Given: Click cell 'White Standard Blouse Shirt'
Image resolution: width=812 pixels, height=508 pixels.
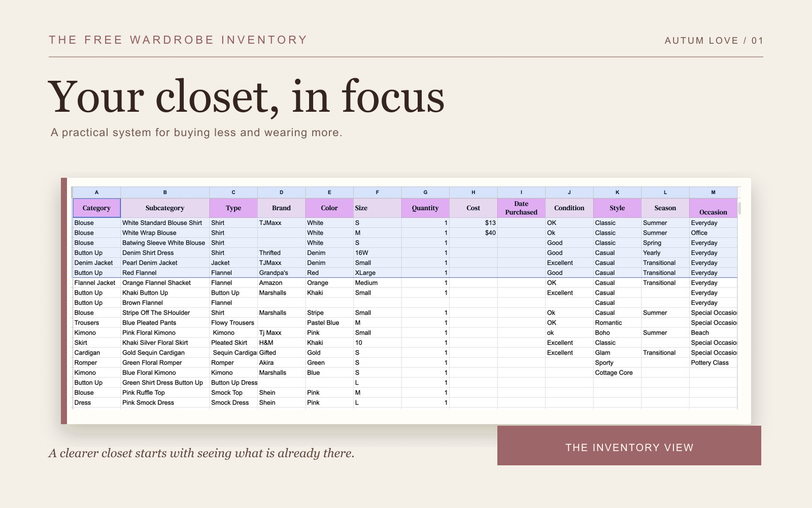Looking at the screenshot, I should [x=165, y=223].
